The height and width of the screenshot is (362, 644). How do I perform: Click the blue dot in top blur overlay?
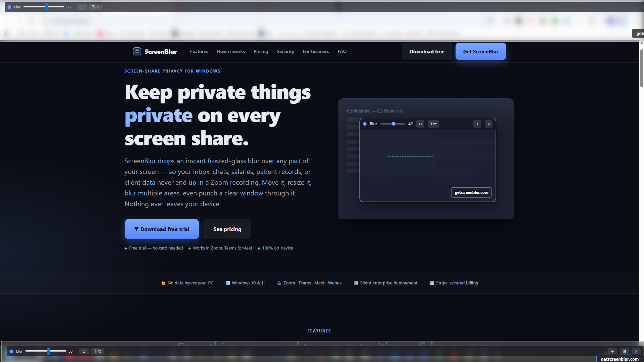click(x=9, y=7)
